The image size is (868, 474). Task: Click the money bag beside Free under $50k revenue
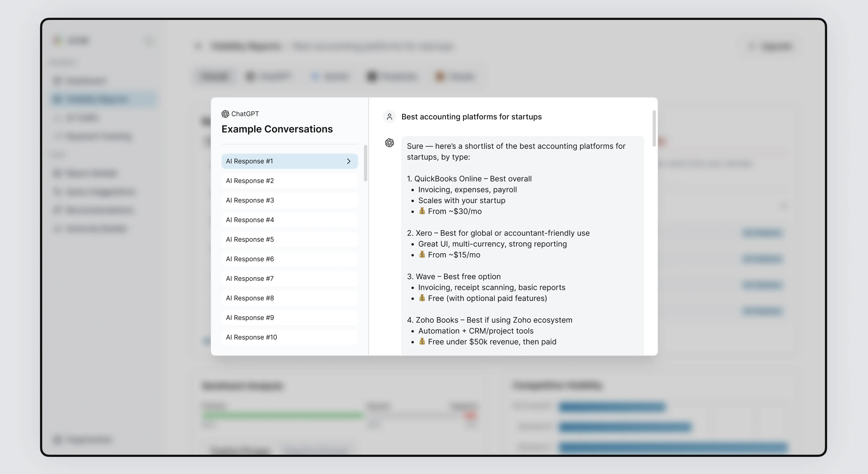(422, 342)
